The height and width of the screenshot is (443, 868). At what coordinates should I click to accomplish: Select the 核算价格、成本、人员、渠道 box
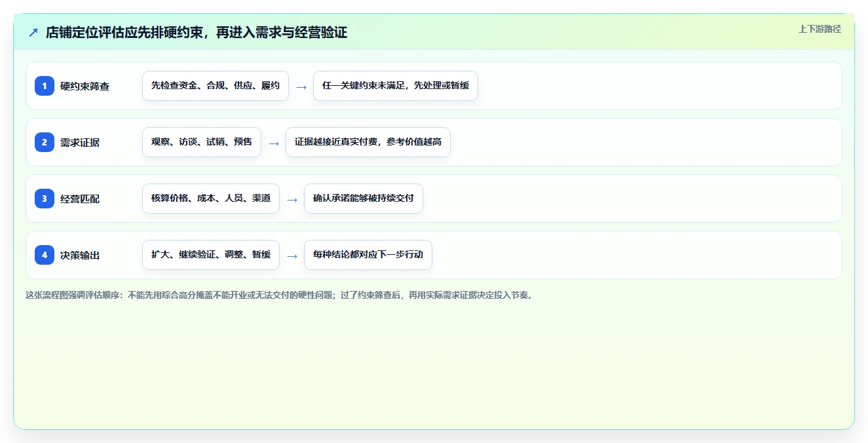pos(211,199)
